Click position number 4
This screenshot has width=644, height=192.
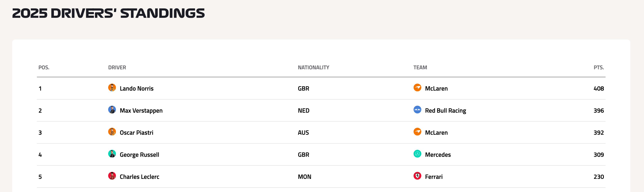tap(40, 155)
